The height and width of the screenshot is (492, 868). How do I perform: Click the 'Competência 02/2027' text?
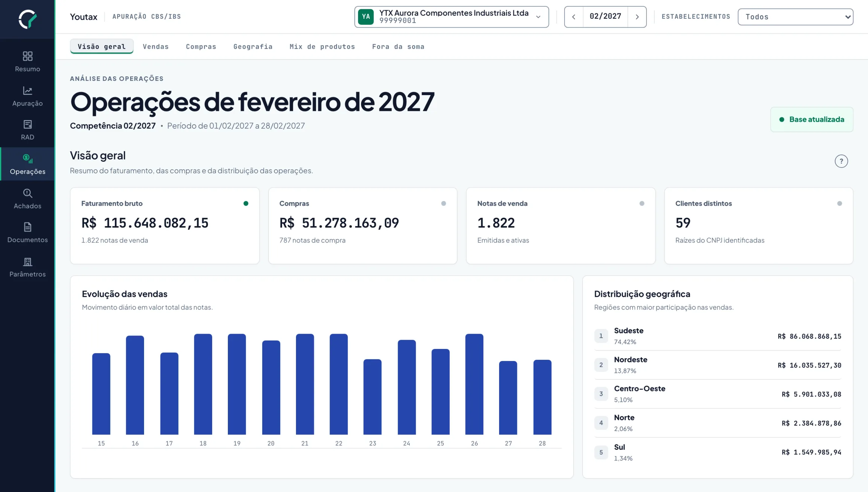(x=113, y=126)
